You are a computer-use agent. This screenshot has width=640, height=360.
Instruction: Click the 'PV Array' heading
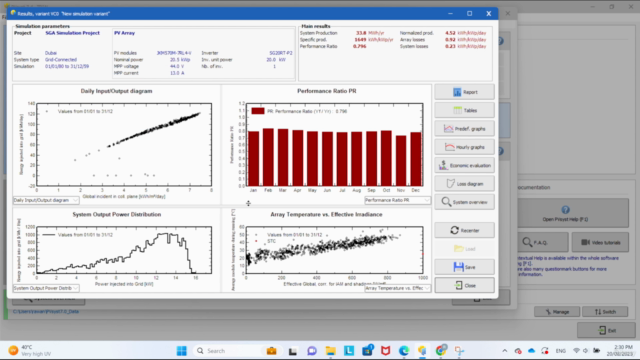[x=124, y=33]
